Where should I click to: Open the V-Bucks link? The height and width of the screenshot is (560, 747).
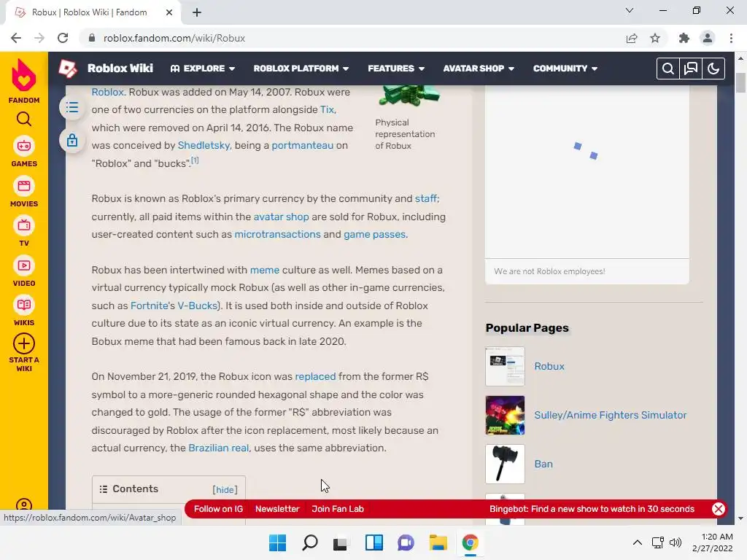tap(197, 306)
